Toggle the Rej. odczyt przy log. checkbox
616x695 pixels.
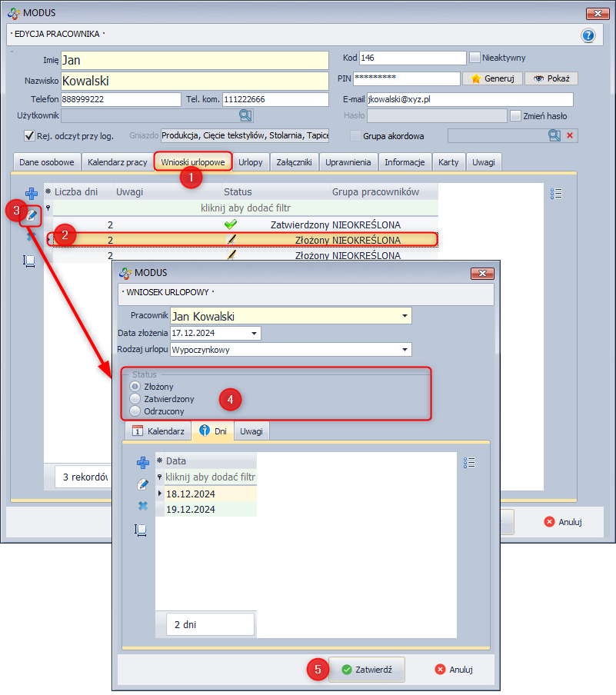[x=30, y=136]
